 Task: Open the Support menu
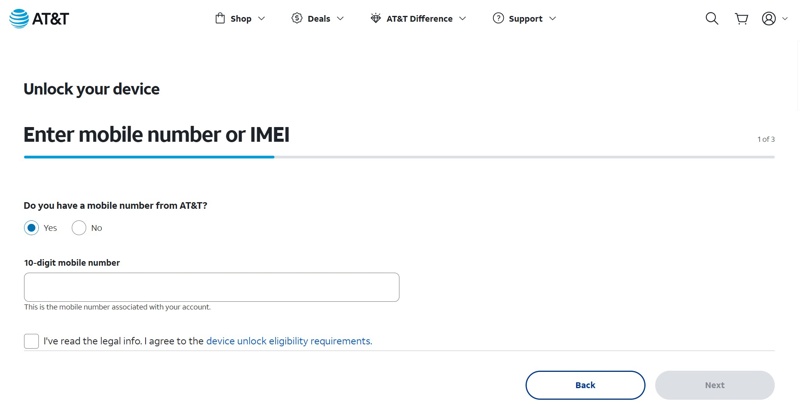coord(525,18)
